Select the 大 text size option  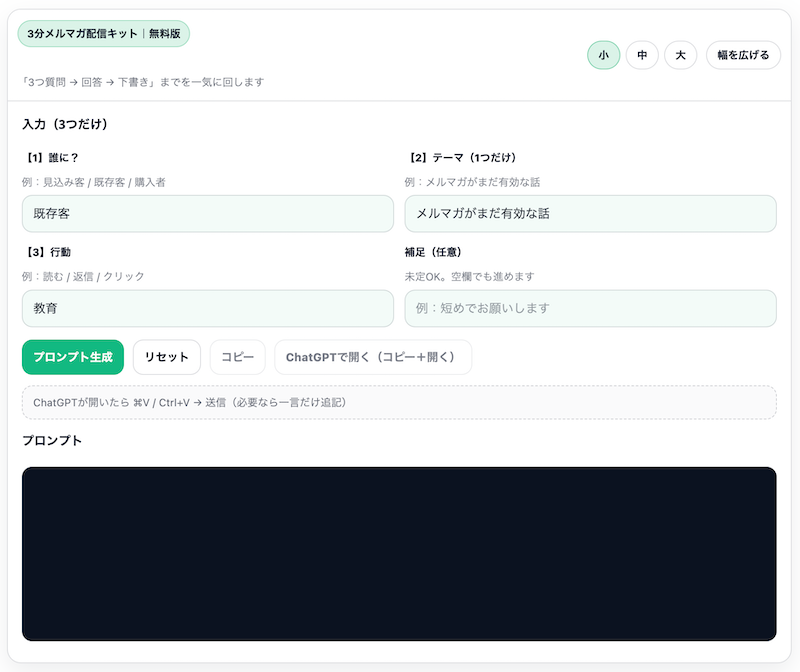tap(680, 55)
